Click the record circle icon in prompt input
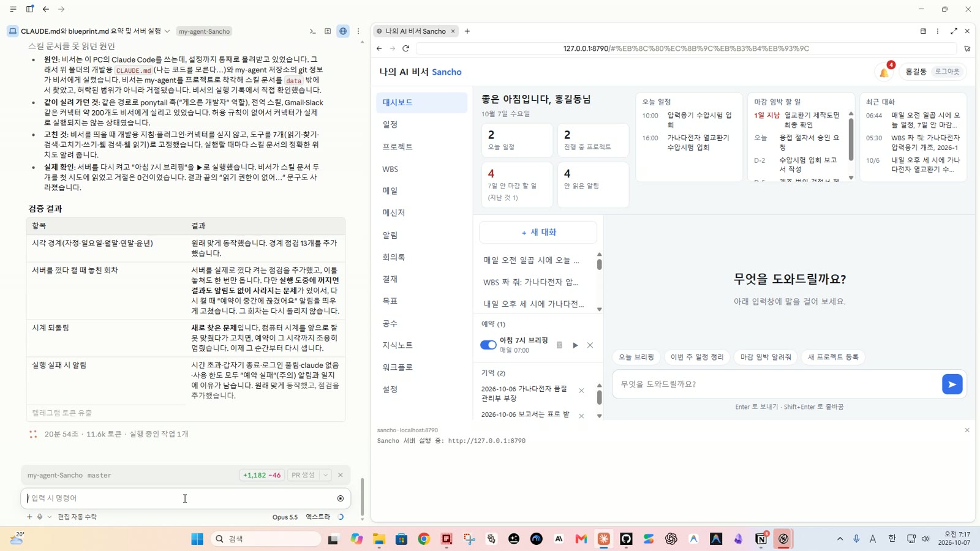 pos(341,498)
